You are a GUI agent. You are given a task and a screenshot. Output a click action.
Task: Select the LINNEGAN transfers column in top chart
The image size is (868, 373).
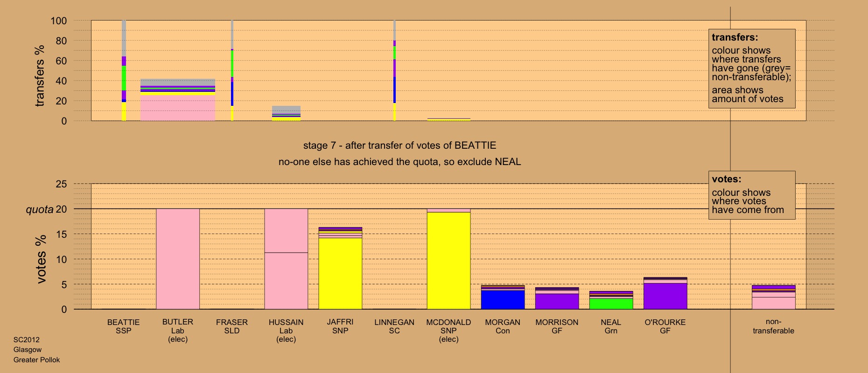coord(394,70)
